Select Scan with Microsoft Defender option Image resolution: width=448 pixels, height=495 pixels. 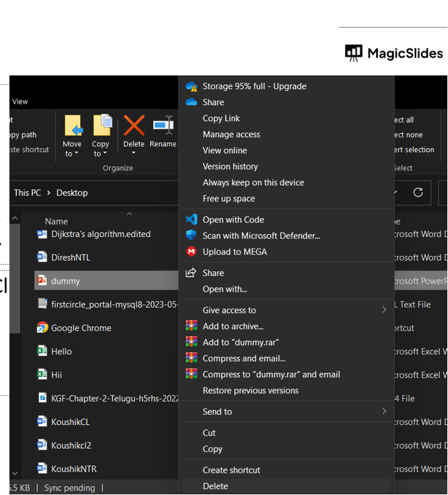pos(261,236)
